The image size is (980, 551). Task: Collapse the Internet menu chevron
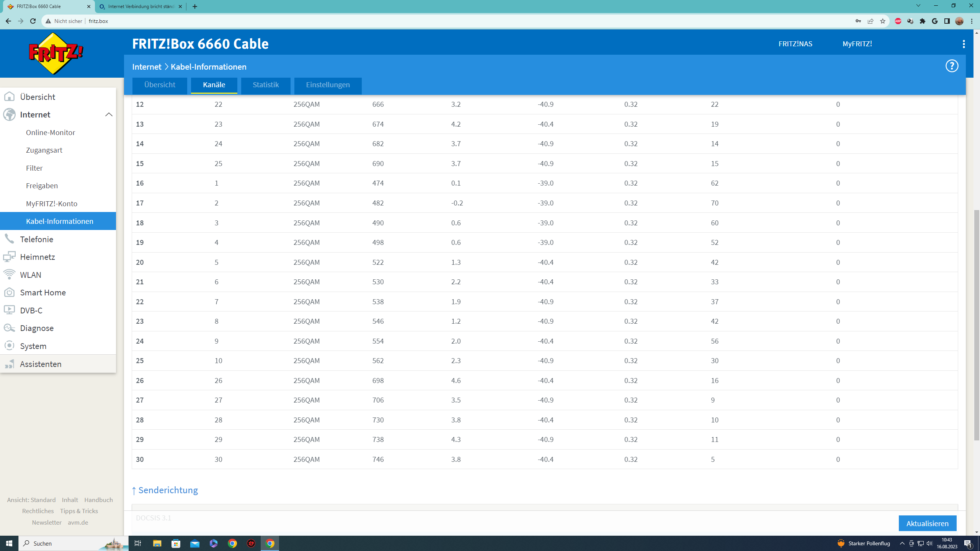tap(109, 114)
